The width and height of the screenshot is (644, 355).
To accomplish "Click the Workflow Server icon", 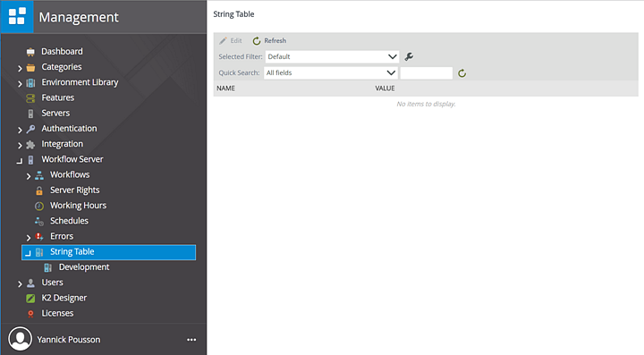I will coord(30,160).
